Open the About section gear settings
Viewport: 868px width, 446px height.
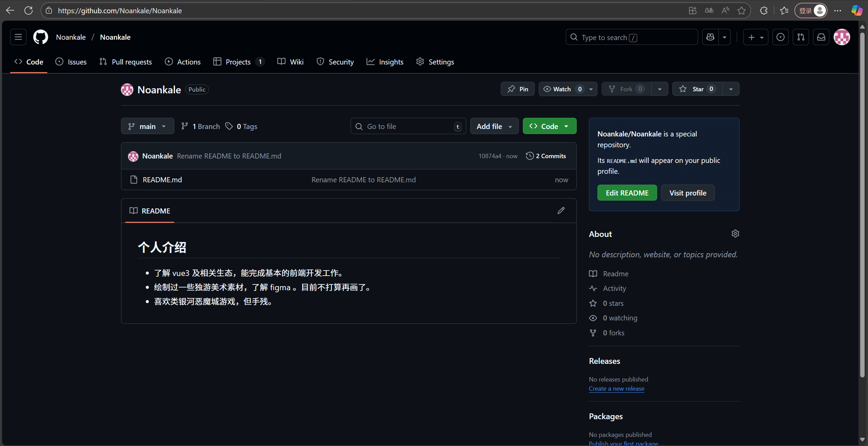(735, 234)
